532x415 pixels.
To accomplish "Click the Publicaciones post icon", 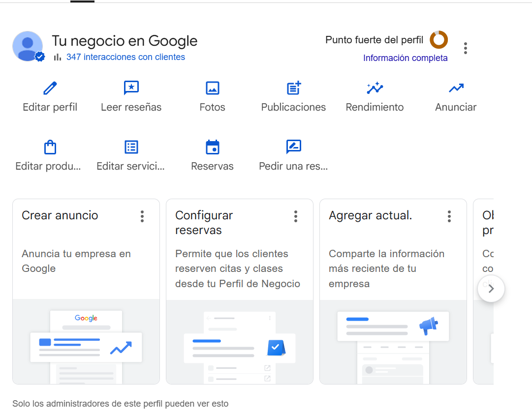I will click(294, 89).
